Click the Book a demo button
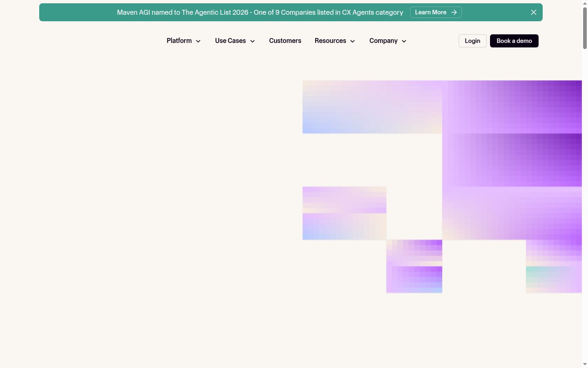The height and width of the screenshot is (368, 588). coord(514,41)
